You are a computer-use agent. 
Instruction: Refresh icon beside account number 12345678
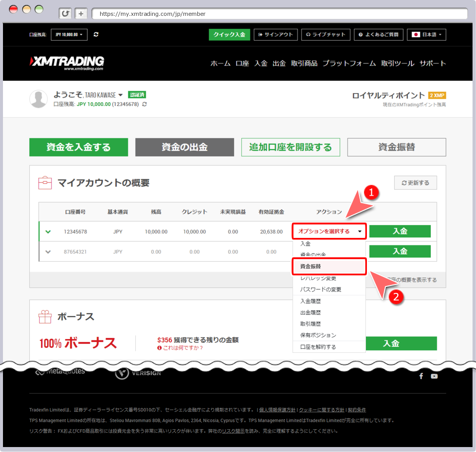coord(144,105)
